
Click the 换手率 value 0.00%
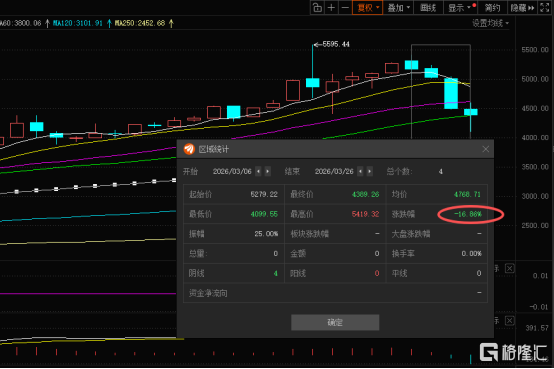click(471, 253)
